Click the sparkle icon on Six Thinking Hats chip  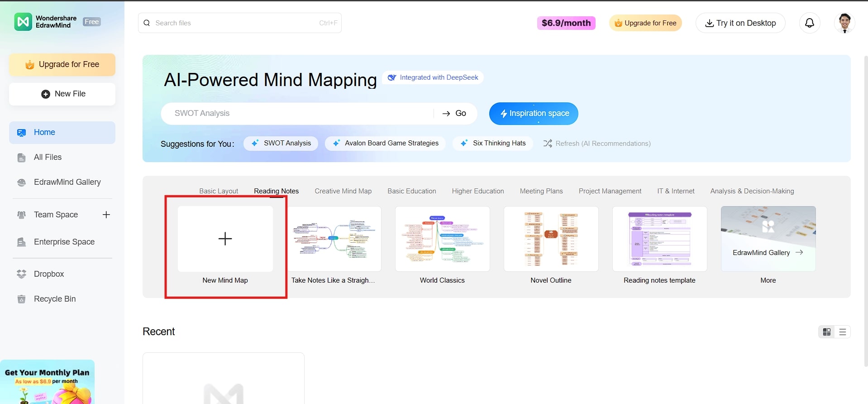tap(464, 143)
